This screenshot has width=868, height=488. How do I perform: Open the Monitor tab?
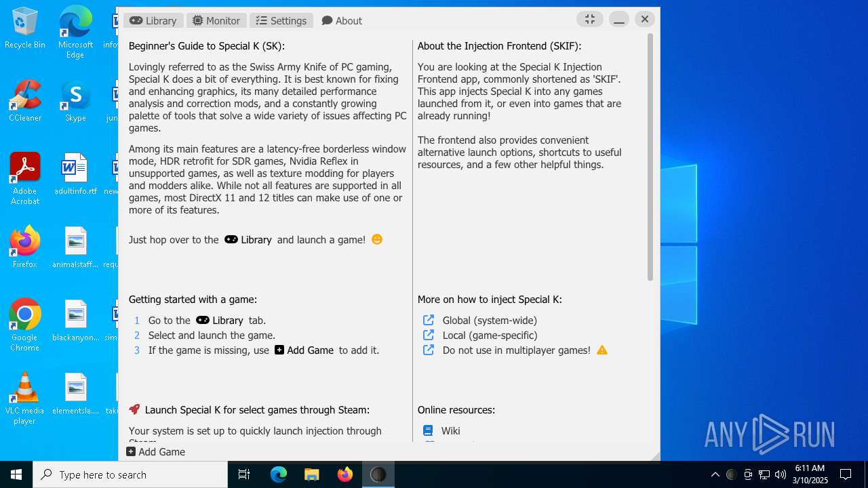click(216, 20)
